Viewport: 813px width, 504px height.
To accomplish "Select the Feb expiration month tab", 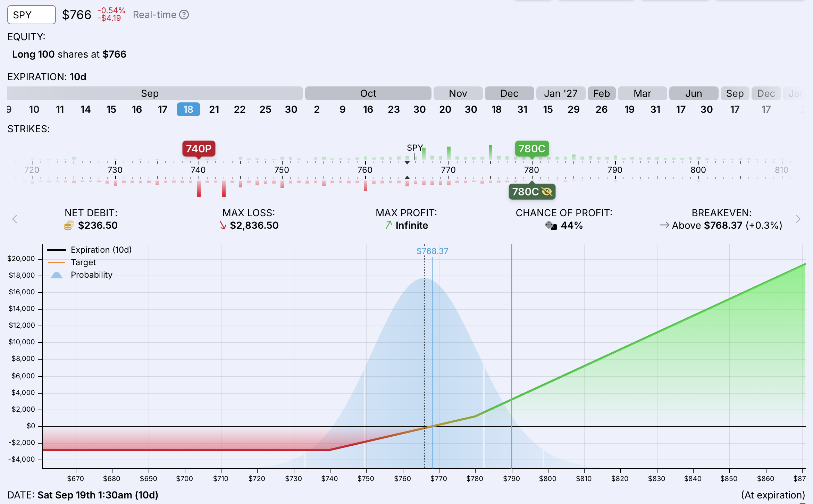I will [602, 93].
